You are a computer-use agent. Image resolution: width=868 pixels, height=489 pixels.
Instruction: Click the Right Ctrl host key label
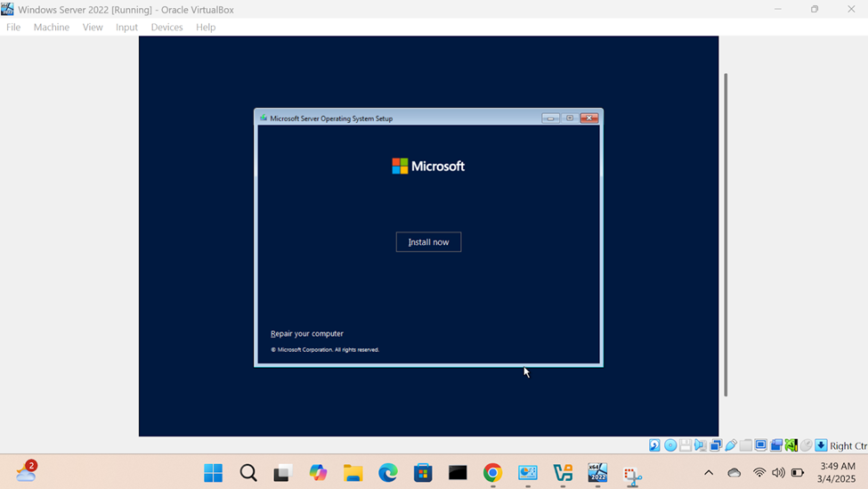tap(848, 446)
